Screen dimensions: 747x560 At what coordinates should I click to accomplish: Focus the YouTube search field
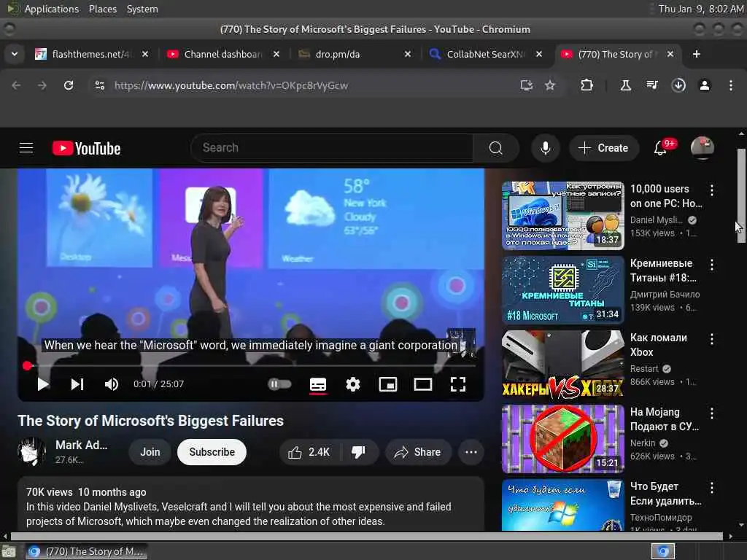click(332, 148)
